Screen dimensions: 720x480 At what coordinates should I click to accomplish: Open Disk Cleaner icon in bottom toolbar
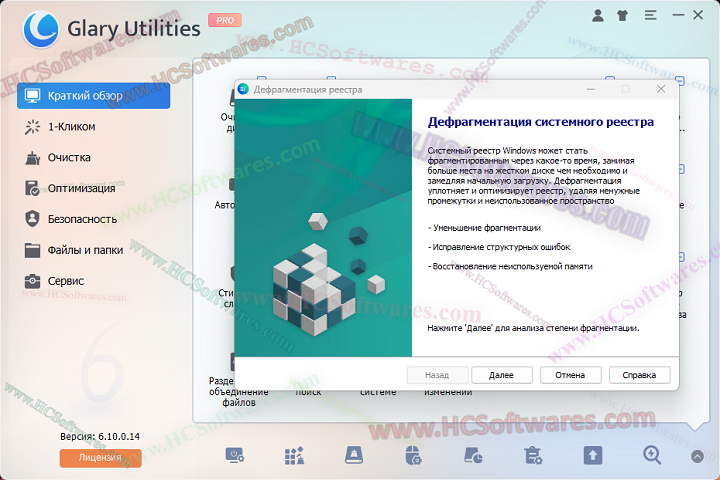(354, 456)
